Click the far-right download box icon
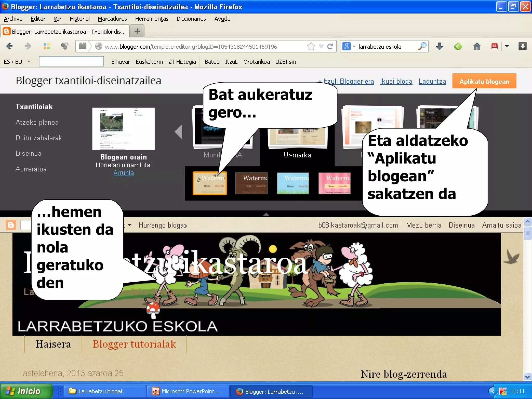Image resolution: width=532 pixels, height=399 pixels. [522, 46]
